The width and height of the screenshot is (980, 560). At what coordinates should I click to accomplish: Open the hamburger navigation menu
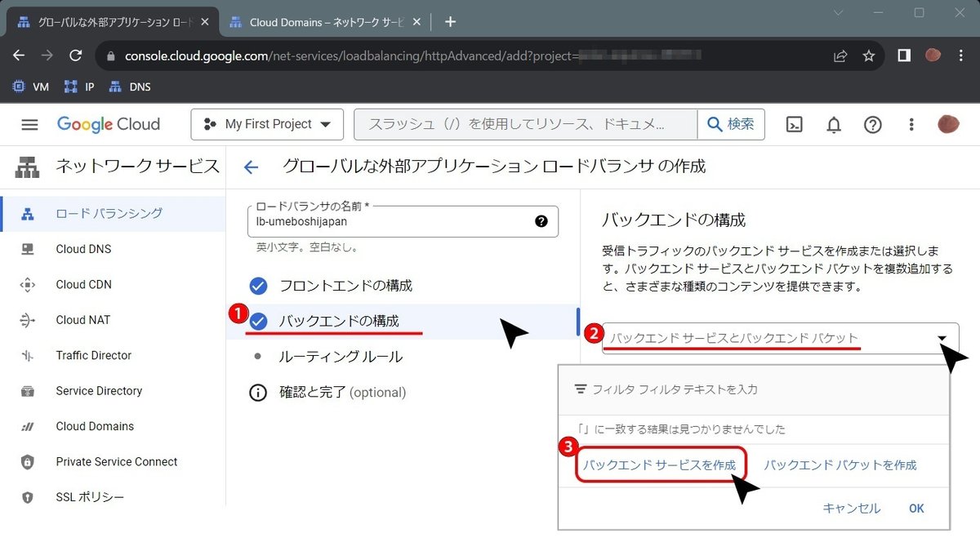click(x=29, y=124)
